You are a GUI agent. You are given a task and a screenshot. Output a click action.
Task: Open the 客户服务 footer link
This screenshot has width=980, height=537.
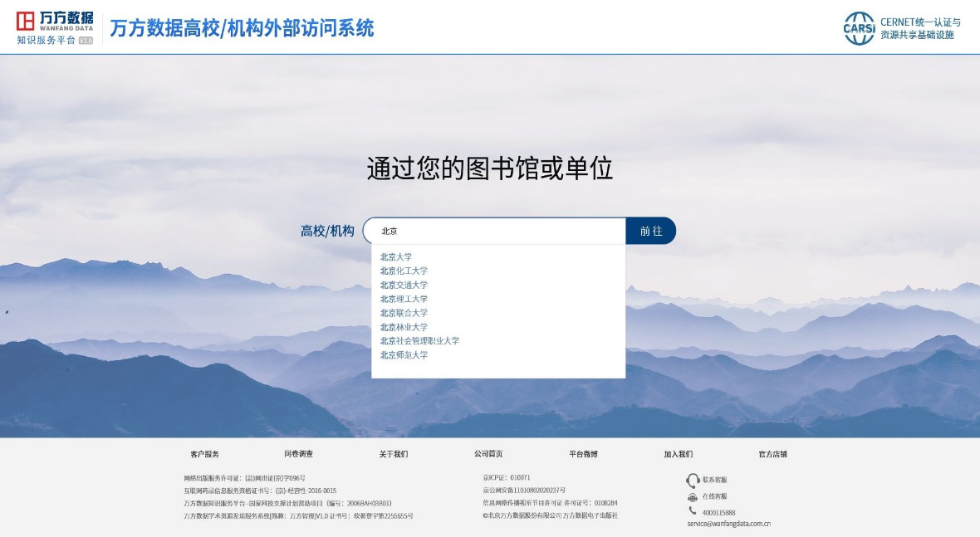coord(204,454)
